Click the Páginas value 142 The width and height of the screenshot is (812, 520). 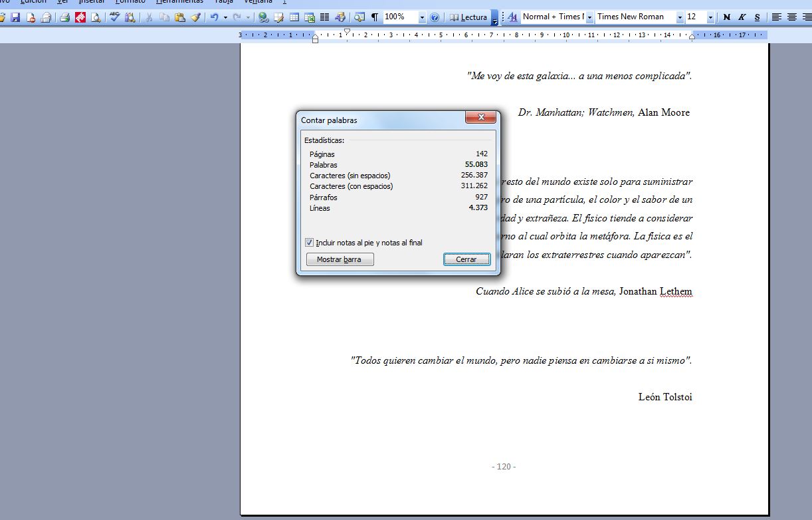(x=482, y=154)
